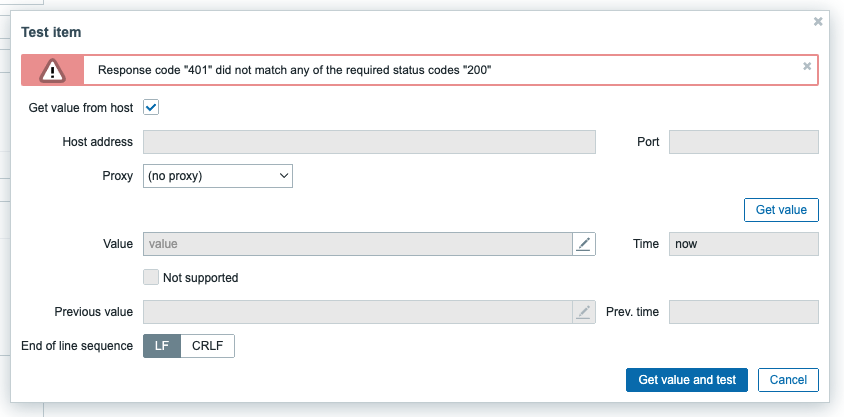Enable the Not supported checkbox
The height and width of the screenshot is (417, 844).
151,278
